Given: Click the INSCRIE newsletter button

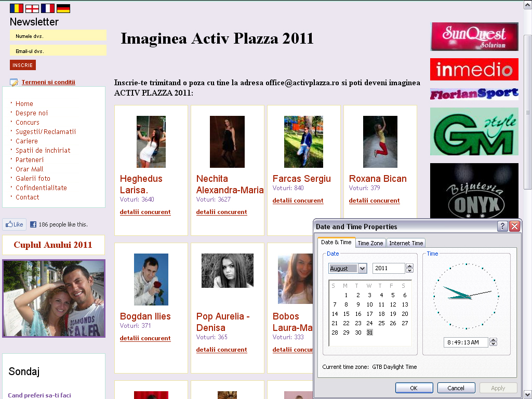Looking at the screenshot, I should coord(22,65).
